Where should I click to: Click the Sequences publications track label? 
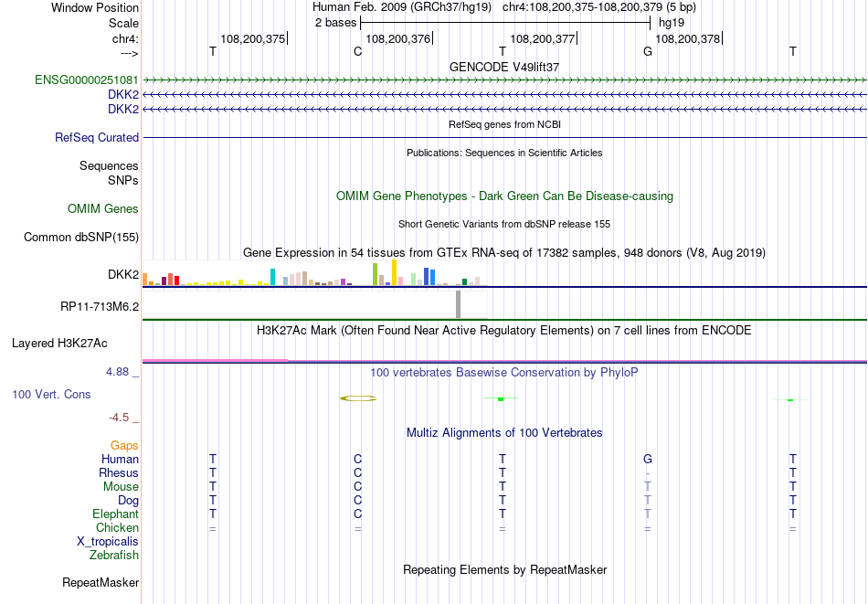point(109,165)
